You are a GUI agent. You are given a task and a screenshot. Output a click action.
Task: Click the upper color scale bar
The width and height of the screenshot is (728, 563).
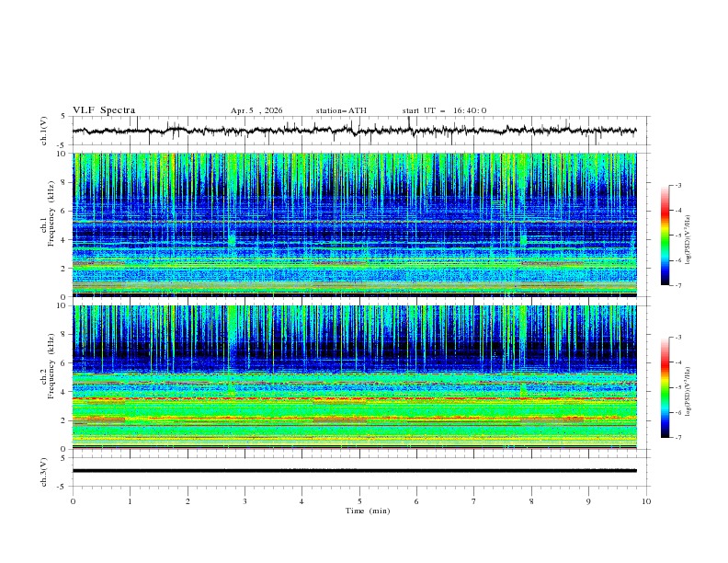[665, 236]
